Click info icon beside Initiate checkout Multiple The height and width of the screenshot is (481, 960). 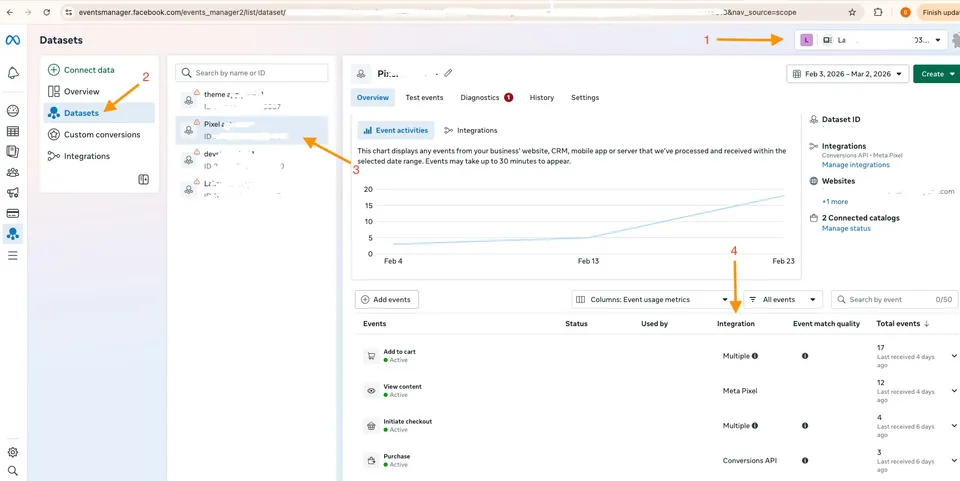(755, 425)
